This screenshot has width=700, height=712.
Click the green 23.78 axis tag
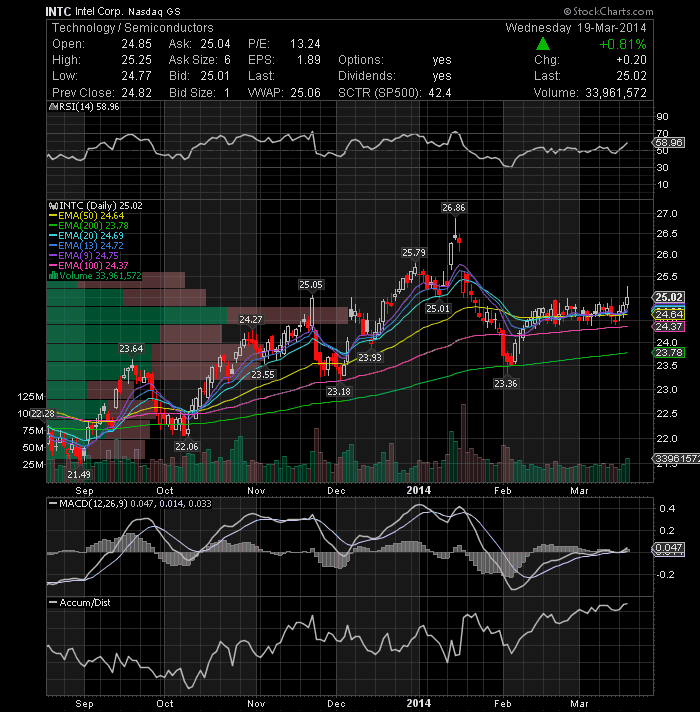pos(669,353)
